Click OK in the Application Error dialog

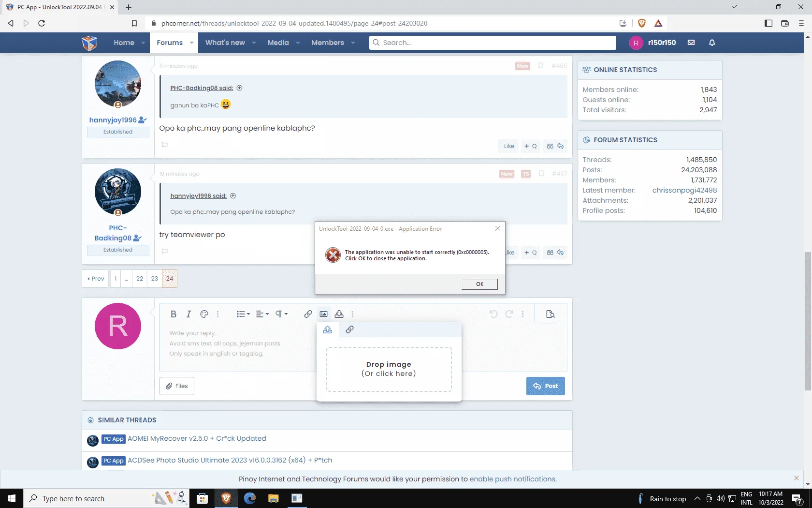479,284
